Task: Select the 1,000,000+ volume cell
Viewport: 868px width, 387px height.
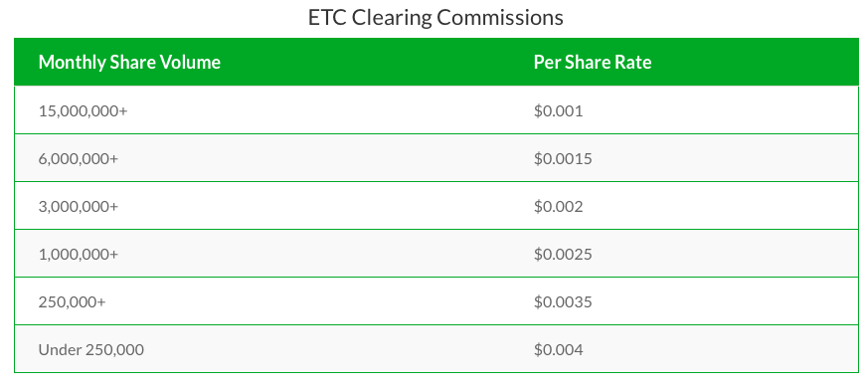Action: tap(79, 254)
